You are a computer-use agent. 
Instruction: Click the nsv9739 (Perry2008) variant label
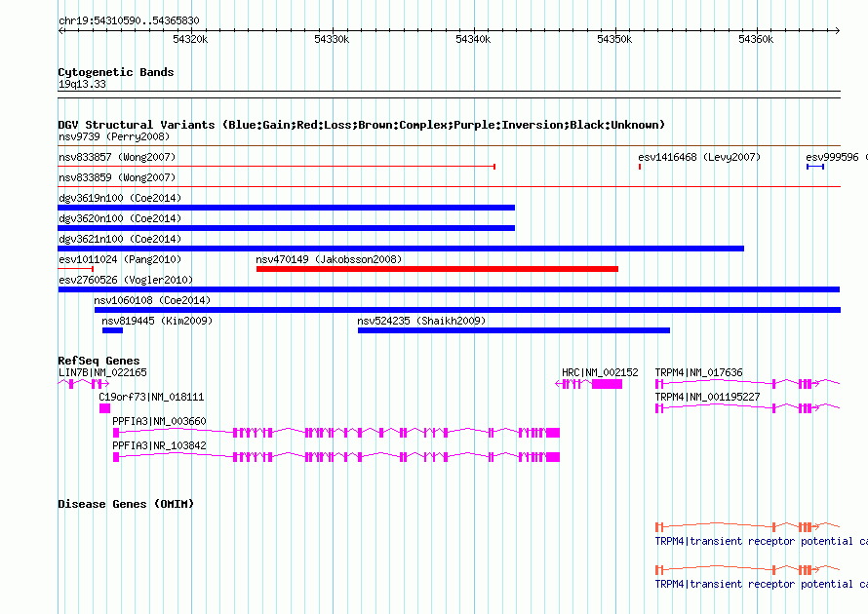pyautogui.click(x=114, y=136)
